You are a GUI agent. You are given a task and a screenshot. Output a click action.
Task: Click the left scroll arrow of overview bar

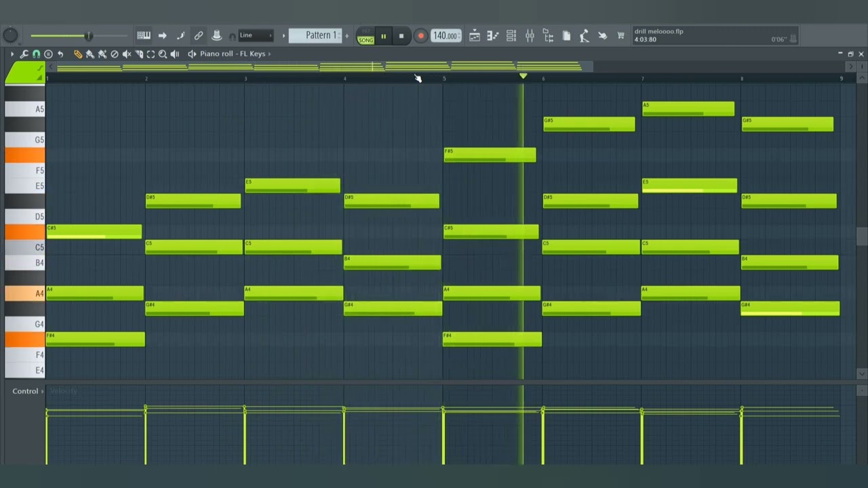point(50,66)
